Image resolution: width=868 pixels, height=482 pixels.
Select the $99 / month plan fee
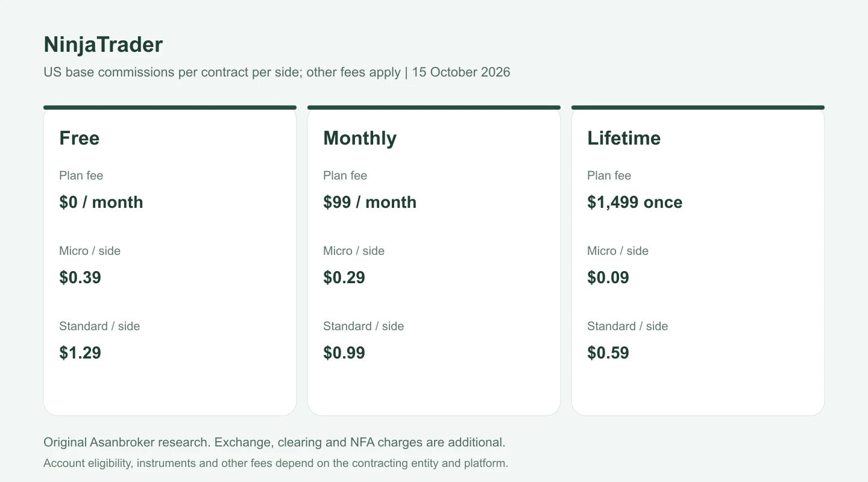(370, 202)
